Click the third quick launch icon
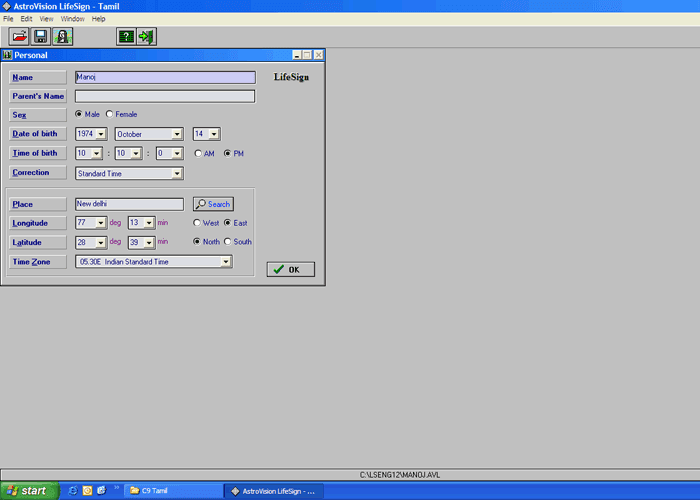Screen dimensions: 700x500 click(x=102, y=491)
